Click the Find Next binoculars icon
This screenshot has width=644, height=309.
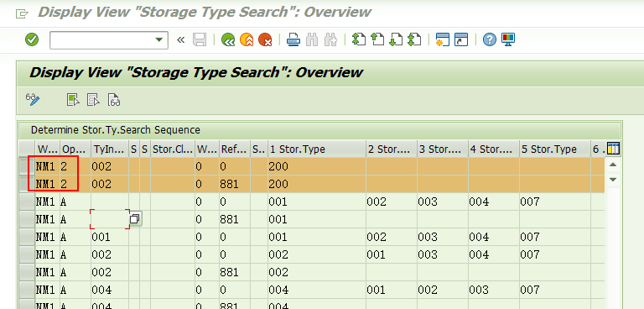[330, 40]
